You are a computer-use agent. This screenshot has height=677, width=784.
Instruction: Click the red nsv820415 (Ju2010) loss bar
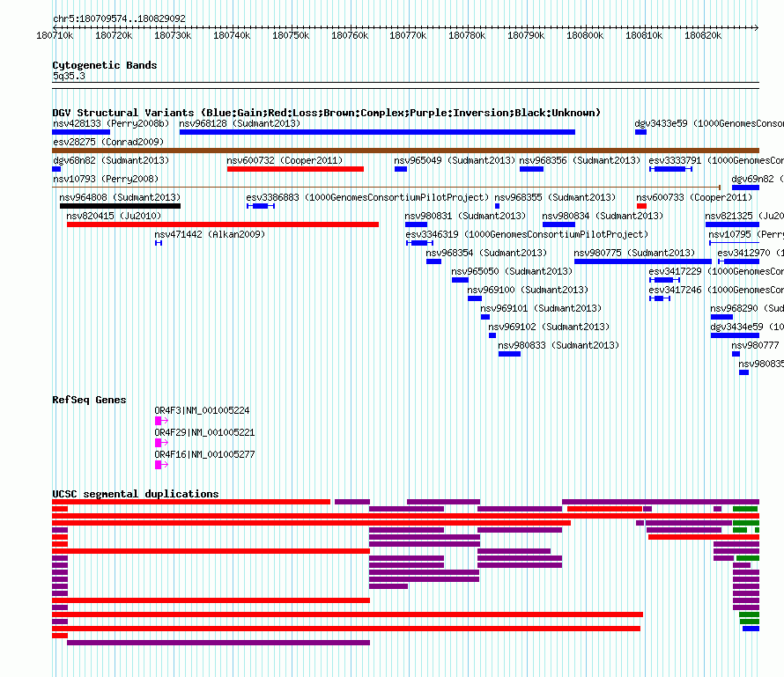(223, 224)
